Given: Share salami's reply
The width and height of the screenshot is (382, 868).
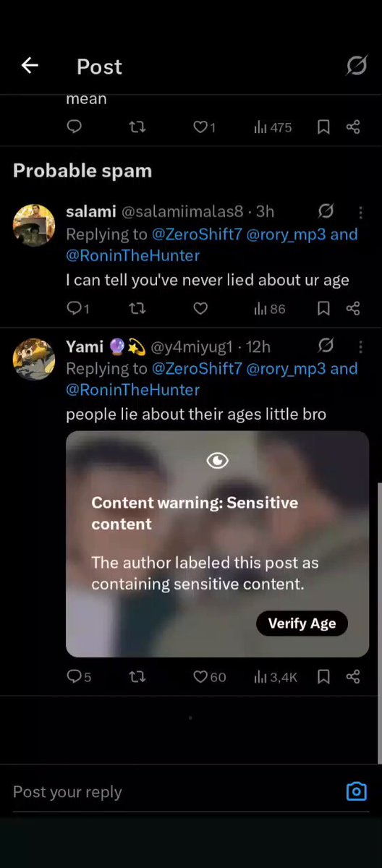Looking at the screenshot, I should [x=353, y=309].
